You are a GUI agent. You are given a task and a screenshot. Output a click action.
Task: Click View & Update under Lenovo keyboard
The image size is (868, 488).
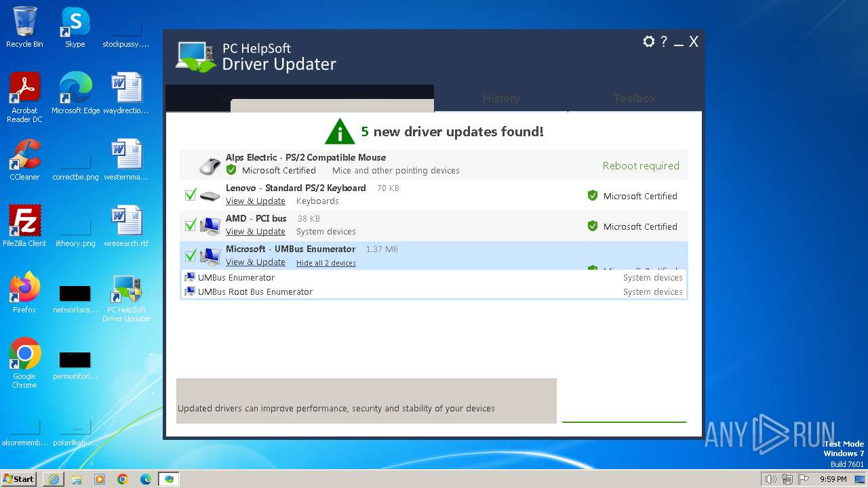coord(256,201)
